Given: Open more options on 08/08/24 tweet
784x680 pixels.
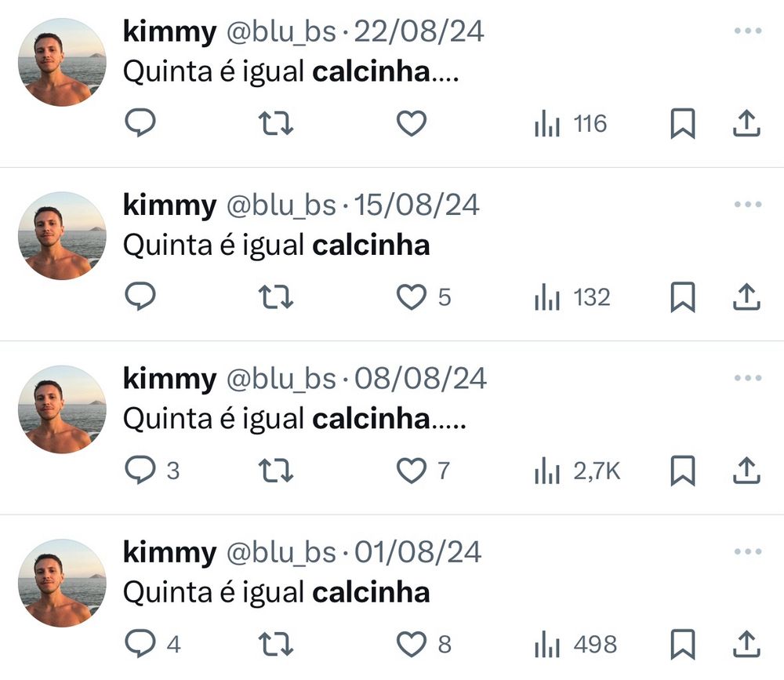Looking at the screenshot, I should [748, 378].
